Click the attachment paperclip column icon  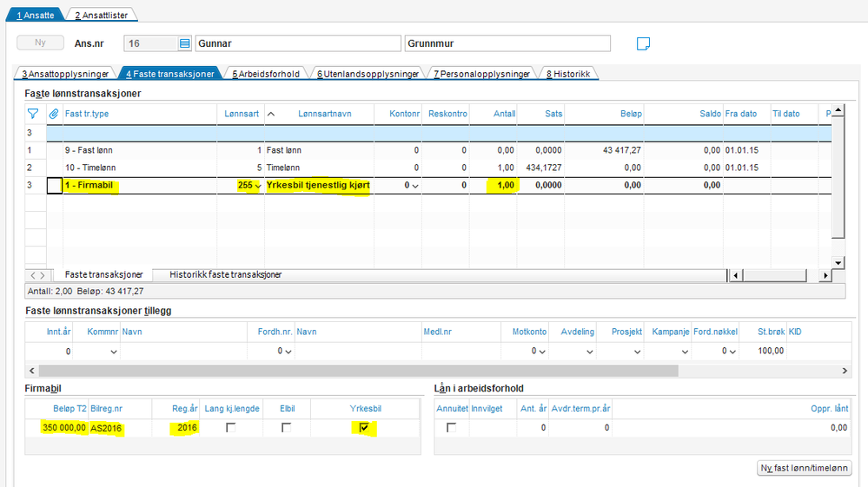click(54, 114)
